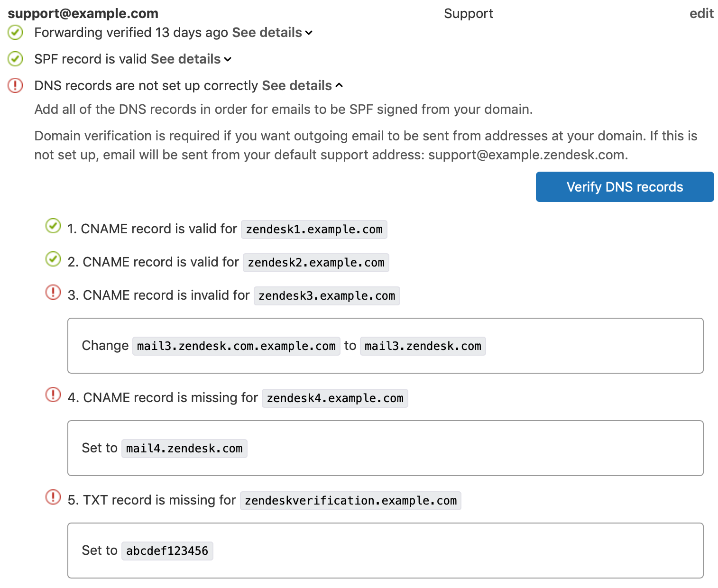718x588 pixels.
Task: Click green check icon beside Forwarding verified
Action: [15, 33]
